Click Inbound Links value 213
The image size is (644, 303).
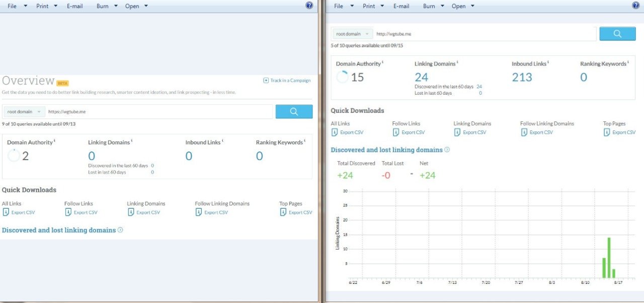[x=522, y=77]
